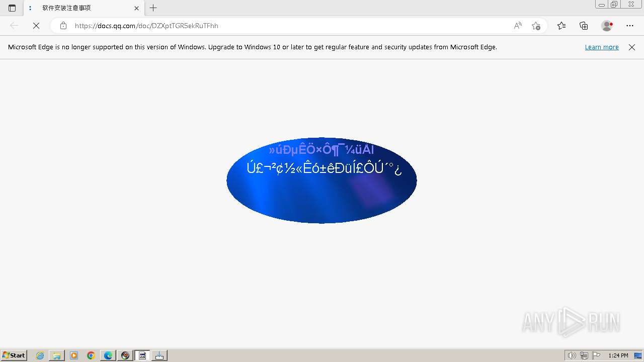The width and height of the screenshot is (644, 362).
Task: Open the tab actions menu icon
Action: (x=12, y=8)
